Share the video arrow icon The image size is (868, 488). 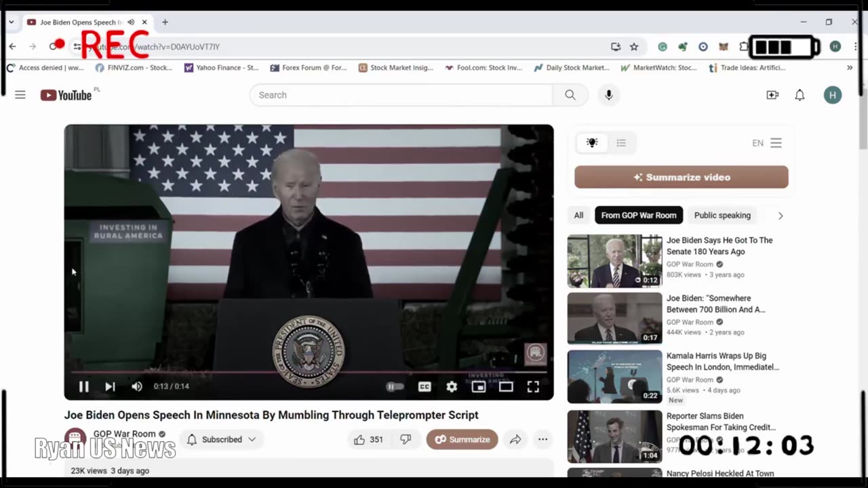click(x=515, y=439)
